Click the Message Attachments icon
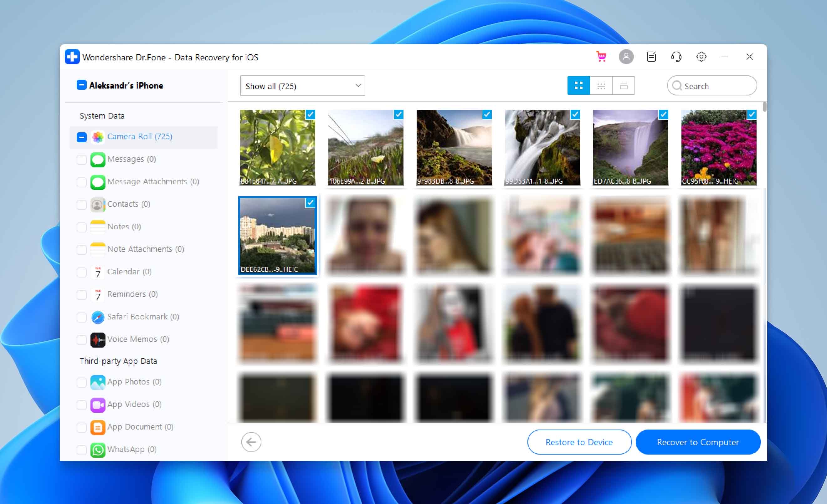 pos(98,182)
